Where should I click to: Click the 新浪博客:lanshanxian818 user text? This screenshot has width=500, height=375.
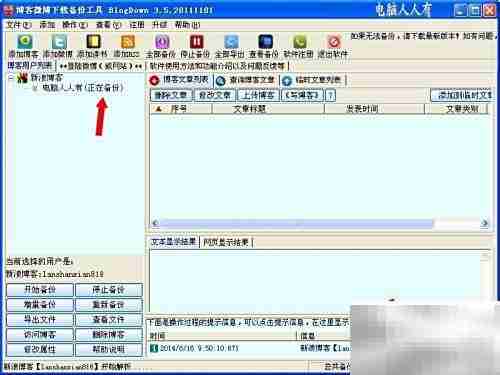pyautogui.click(x=55, y=274)
